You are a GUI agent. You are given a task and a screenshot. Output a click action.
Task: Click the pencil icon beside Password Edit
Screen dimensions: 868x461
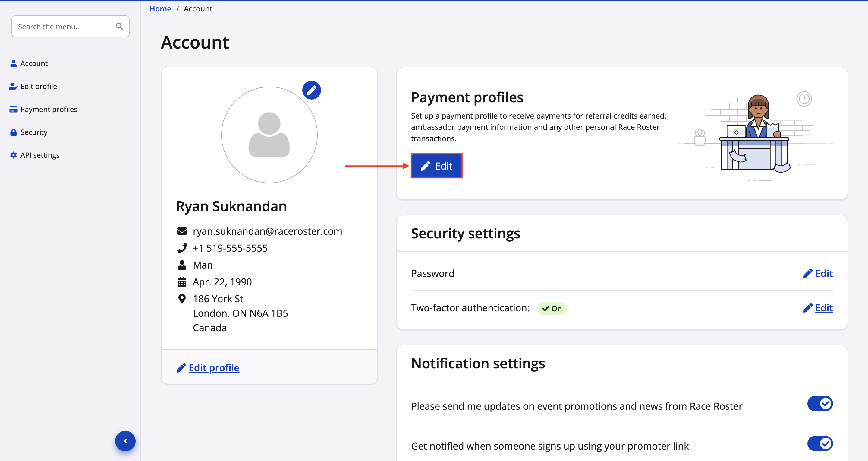coord(807,274)
